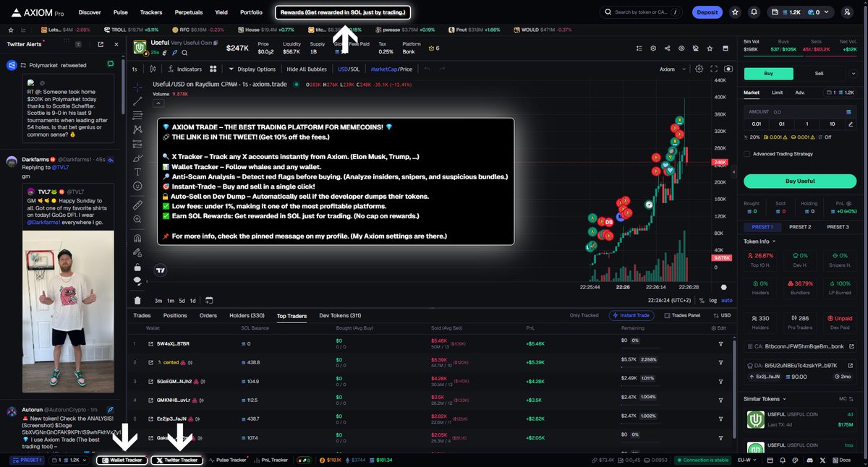The width and height of the screenshot is (868, 467).
Task: Toggle the Trades Panel option
Action: pyautogui.click(x=682, y=315)
